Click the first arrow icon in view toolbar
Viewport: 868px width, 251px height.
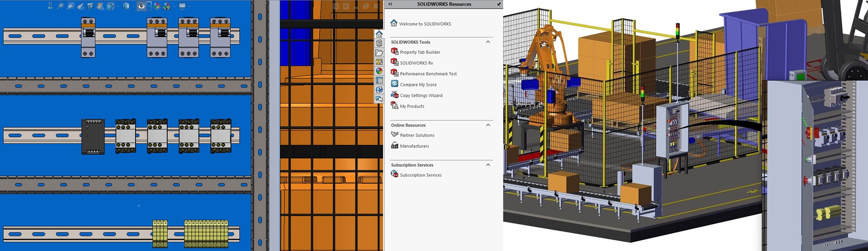point(50,6)
